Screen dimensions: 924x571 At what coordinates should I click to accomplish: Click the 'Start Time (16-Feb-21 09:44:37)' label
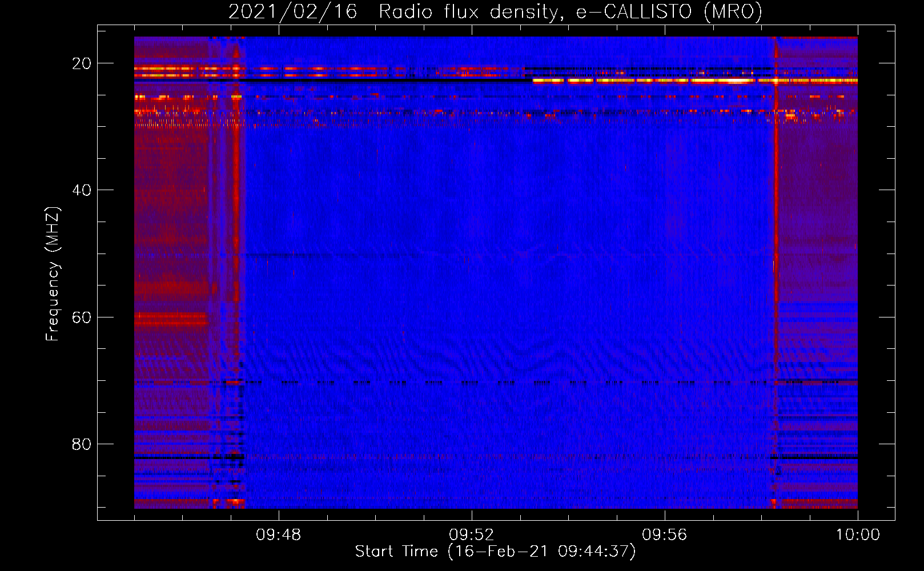(x=495, y=552)
